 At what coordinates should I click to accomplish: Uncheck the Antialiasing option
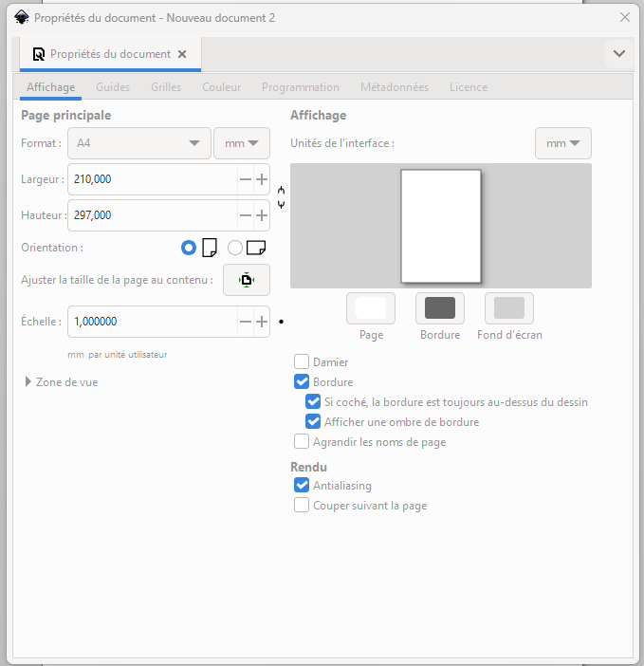pos(302,486)
